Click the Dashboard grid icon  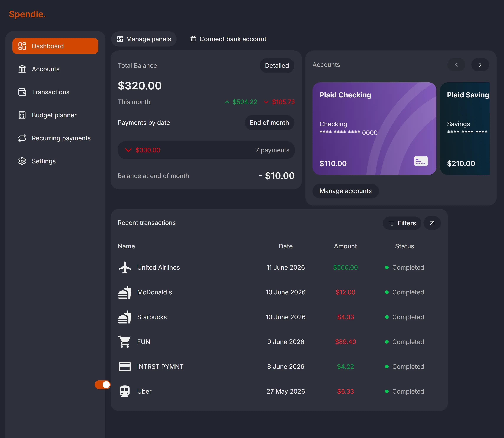coord(22,46)
